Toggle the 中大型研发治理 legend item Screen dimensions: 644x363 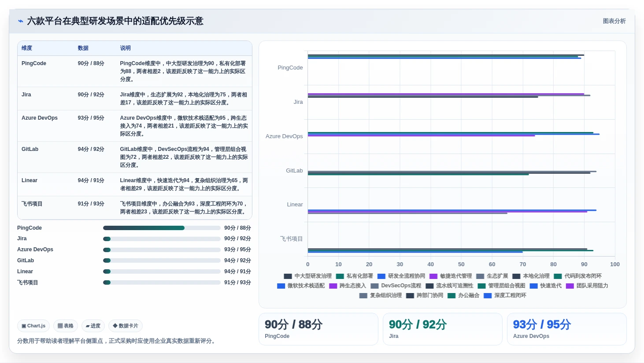click(308, 276)
